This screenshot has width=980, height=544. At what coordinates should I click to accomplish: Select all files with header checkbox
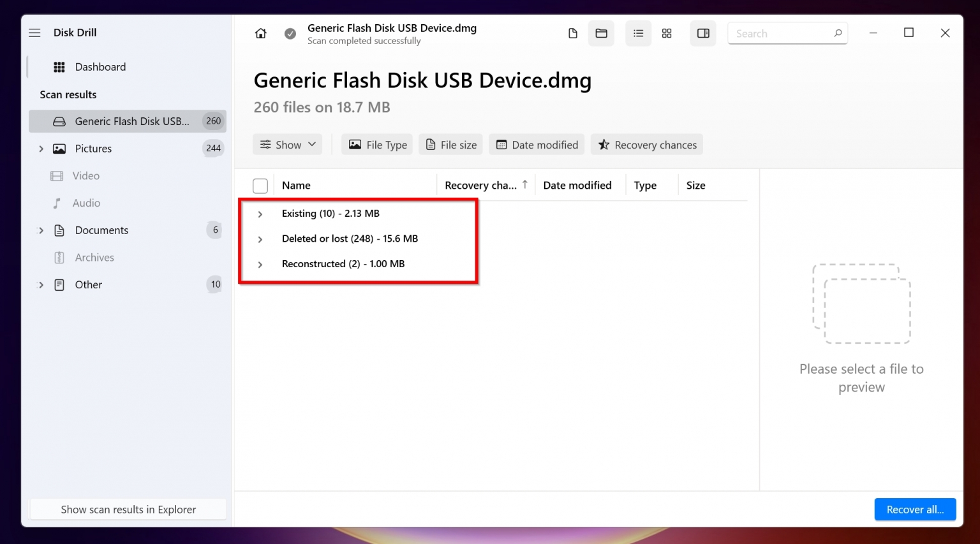click(x=260, y=185)
